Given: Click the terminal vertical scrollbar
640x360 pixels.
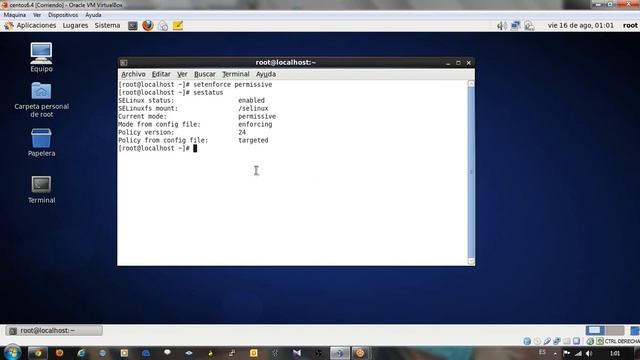Looking at the screenshot, I should 471,172.
